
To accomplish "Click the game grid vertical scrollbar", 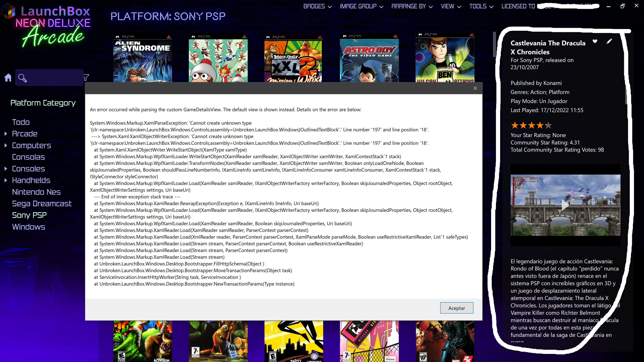I will pyautogui.click(x=494, y=44).
